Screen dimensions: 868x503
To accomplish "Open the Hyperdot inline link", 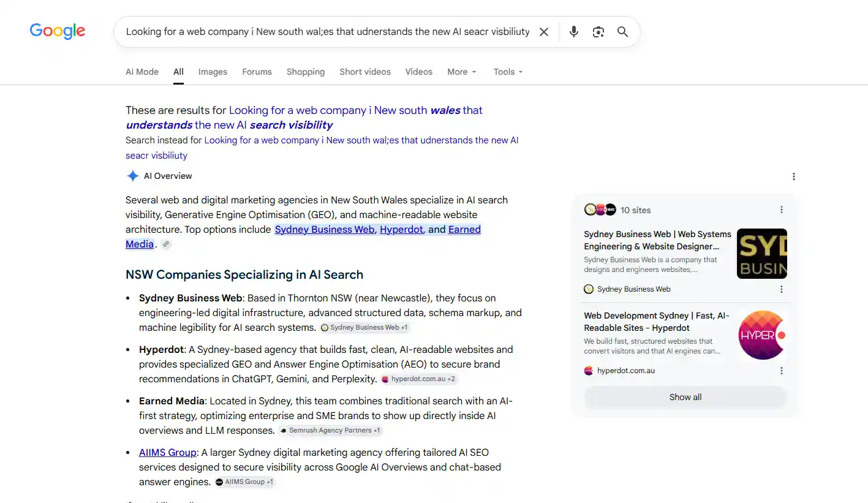I will point(401,229).
